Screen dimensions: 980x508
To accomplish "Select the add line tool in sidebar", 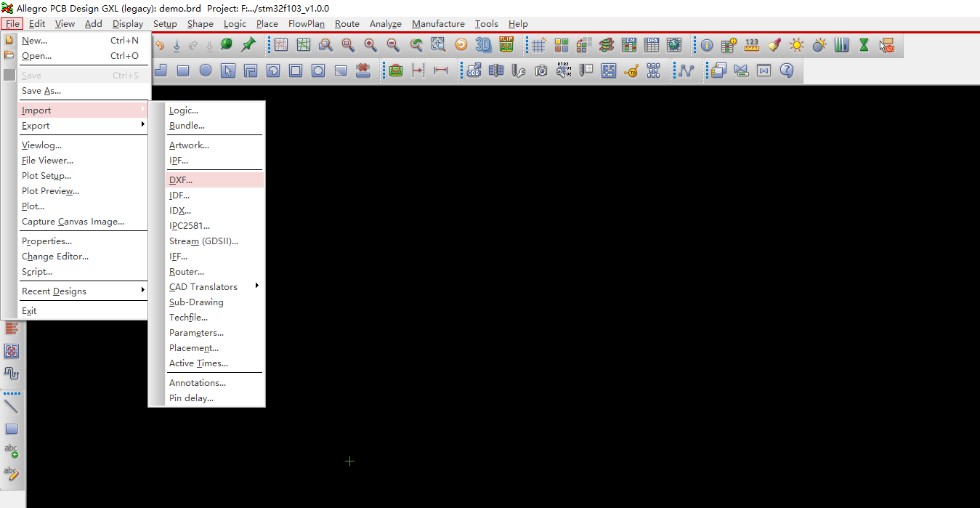I will (12, 406).
